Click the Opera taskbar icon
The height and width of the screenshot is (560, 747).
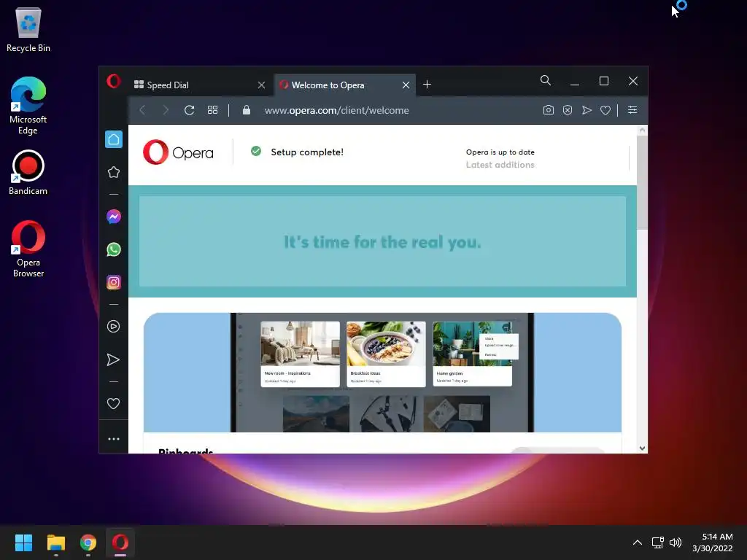pyautogui.click(x=120, y=542)
